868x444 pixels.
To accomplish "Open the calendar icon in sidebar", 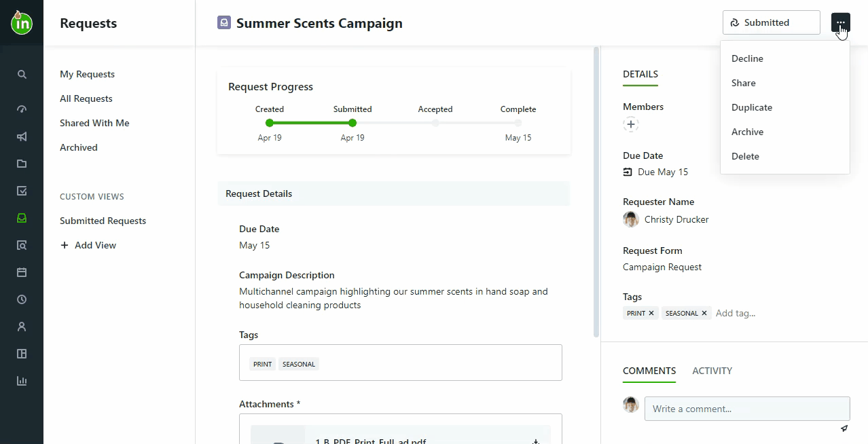I will pos(22,272).
